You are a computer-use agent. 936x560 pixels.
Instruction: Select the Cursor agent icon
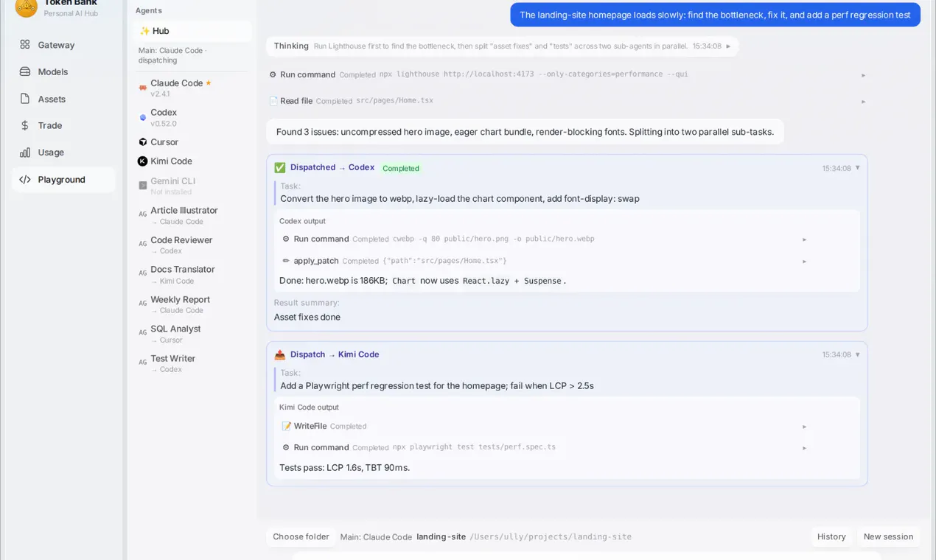[143, 142]
